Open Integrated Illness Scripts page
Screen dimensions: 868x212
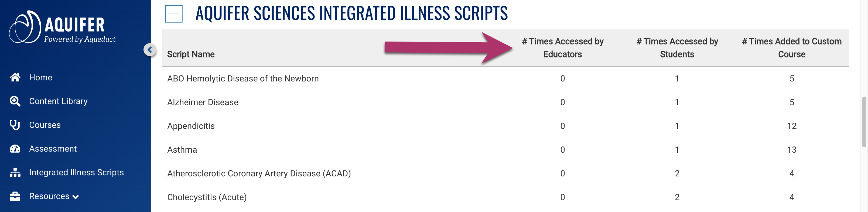(x=77, y=173)
